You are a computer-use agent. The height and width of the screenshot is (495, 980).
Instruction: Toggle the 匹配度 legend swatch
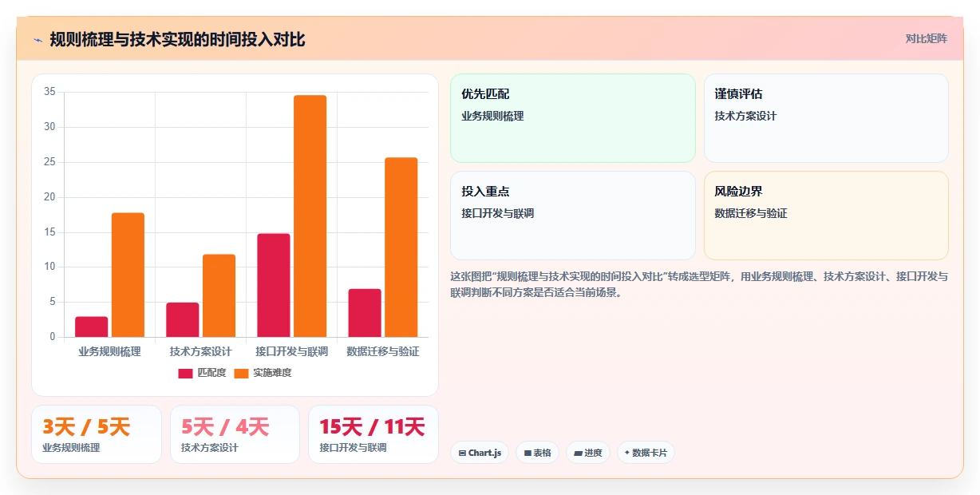185,373
